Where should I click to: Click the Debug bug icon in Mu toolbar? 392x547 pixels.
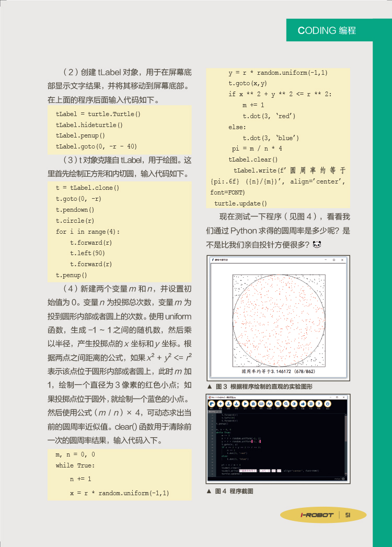coord(253,404)
